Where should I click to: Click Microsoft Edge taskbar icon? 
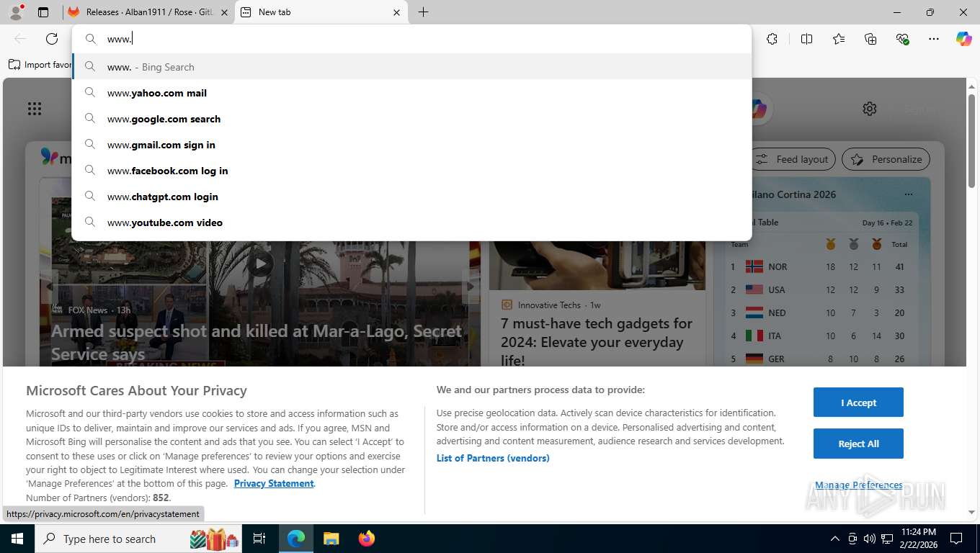[x=296, y=539]
